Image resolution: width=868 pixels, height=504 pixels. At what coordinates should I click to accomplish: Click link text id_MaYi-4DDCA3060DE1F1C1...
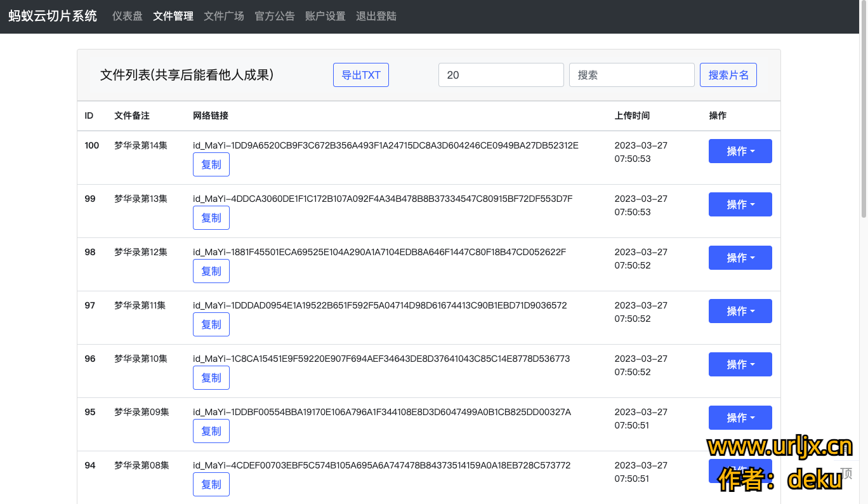coord(383,199)
